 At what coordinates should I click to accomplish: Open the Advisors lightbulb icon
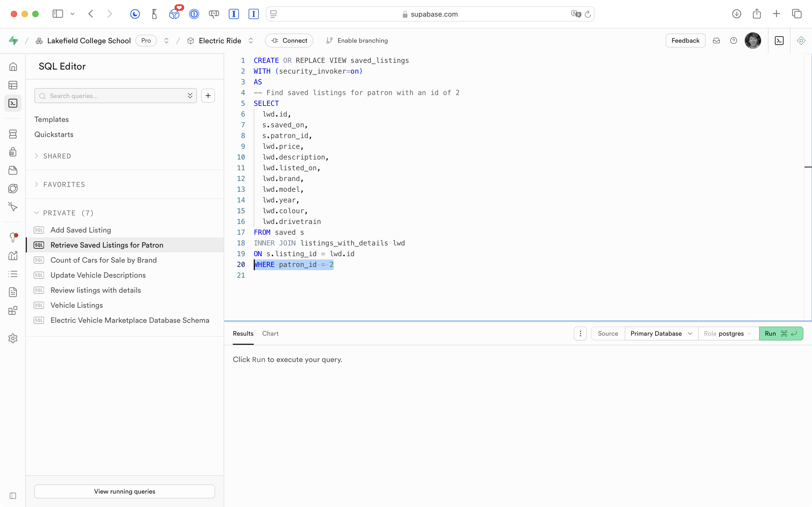13,237
